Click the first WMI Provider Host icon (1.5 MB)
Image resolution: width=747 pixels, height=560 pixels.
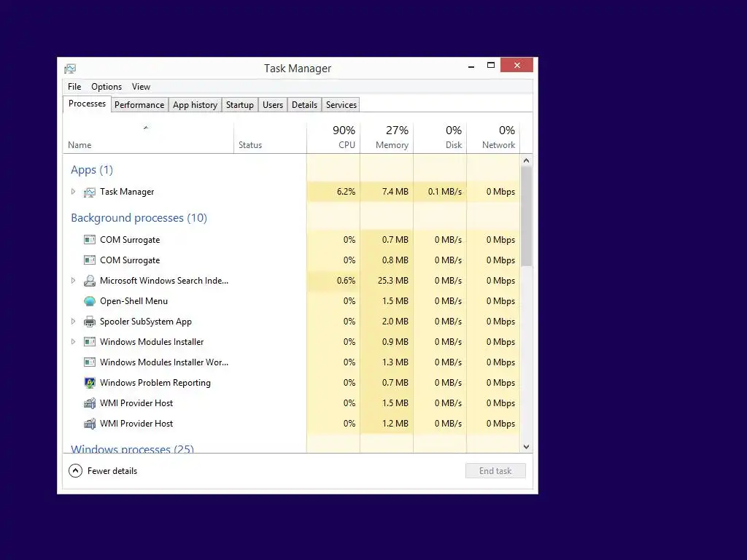click(90, 403)
